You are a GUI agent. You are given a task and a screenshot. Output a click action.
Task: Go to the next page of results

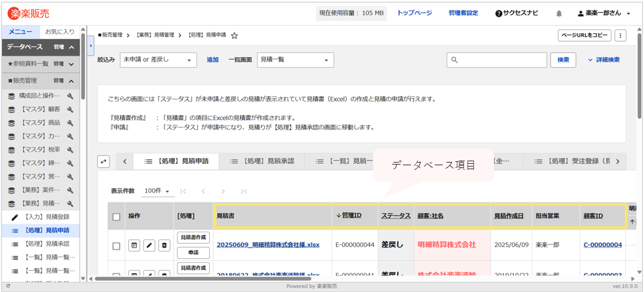(223, 191)
